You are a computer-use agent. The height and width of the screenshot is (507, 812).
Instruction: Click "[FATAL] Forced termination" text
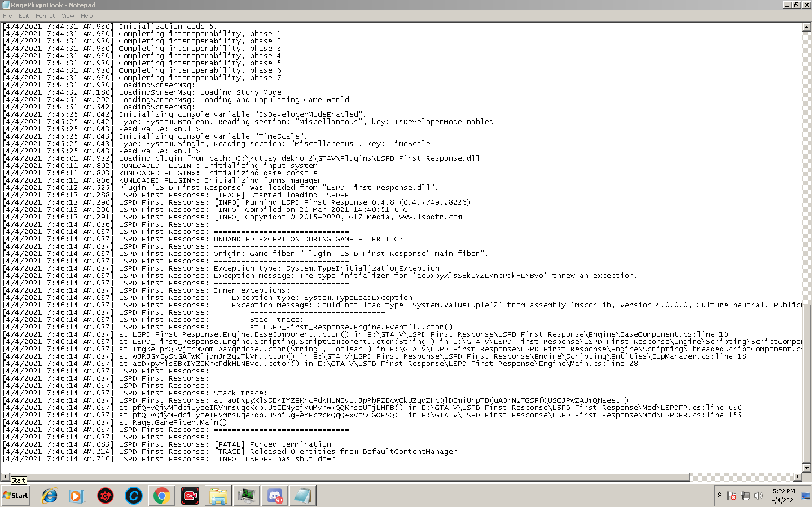click(273, 444)
